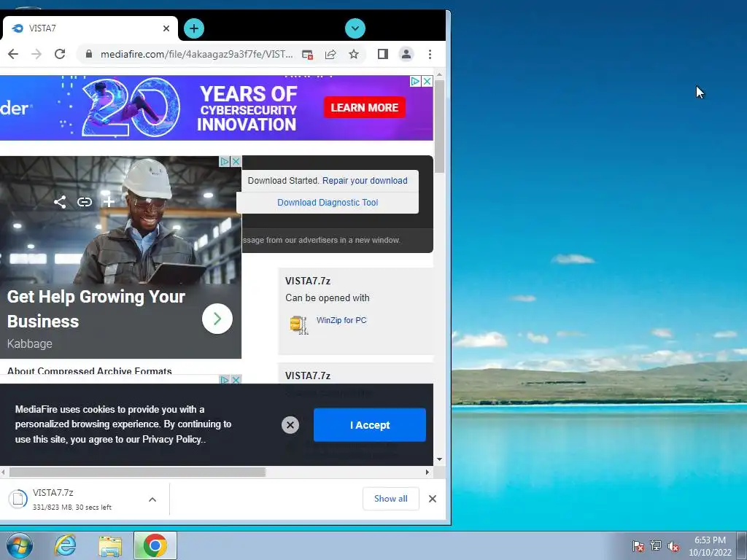Image resolution: width=747 pixels, height=560 pixels.
Task: Click second ad's close X below article
Action: pyautogui.click(x=236, y=379)
